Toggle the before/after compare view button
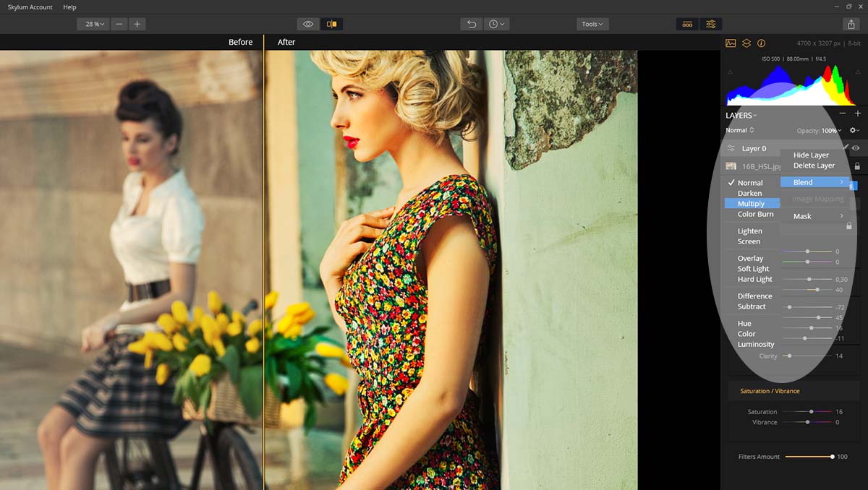The width and height of the screenshot is (868, 490). 331,24
